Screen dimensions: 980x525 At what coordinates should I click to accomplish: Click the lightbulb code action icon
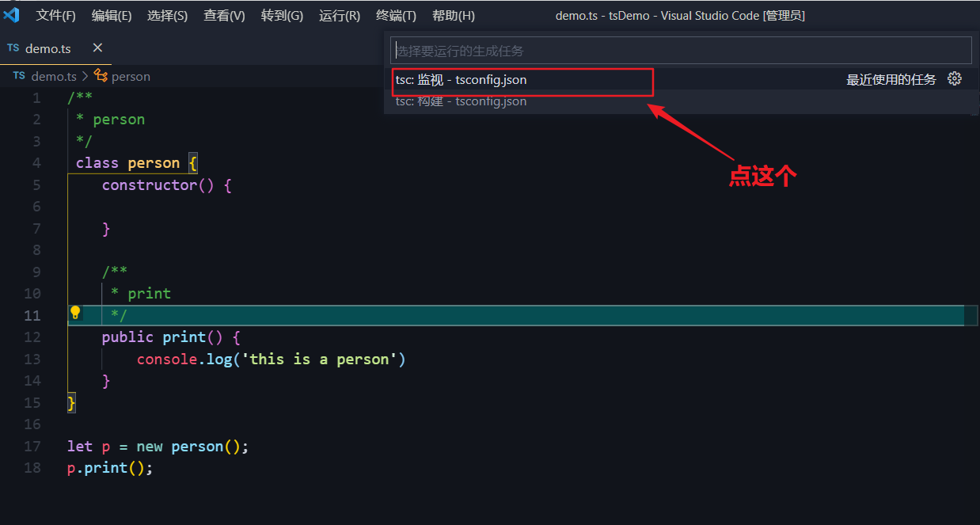point(75,313)
